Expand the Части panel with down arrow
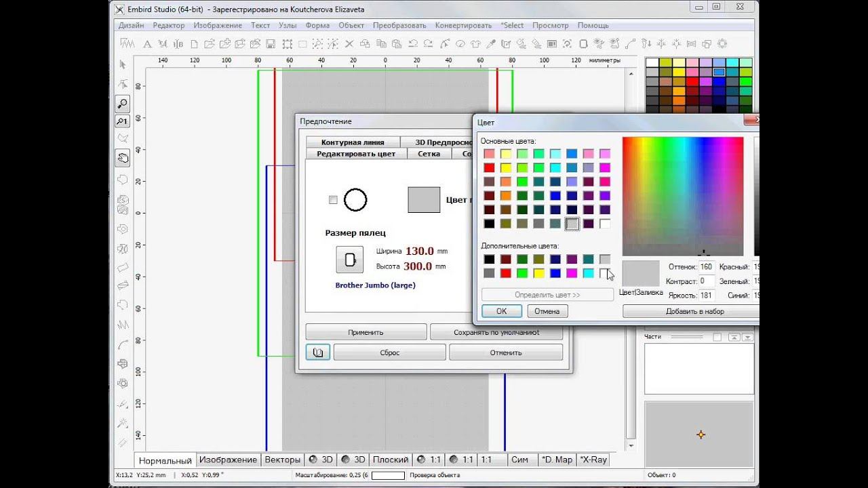Screen dimensions: 868x488 [x=747, y=337]
